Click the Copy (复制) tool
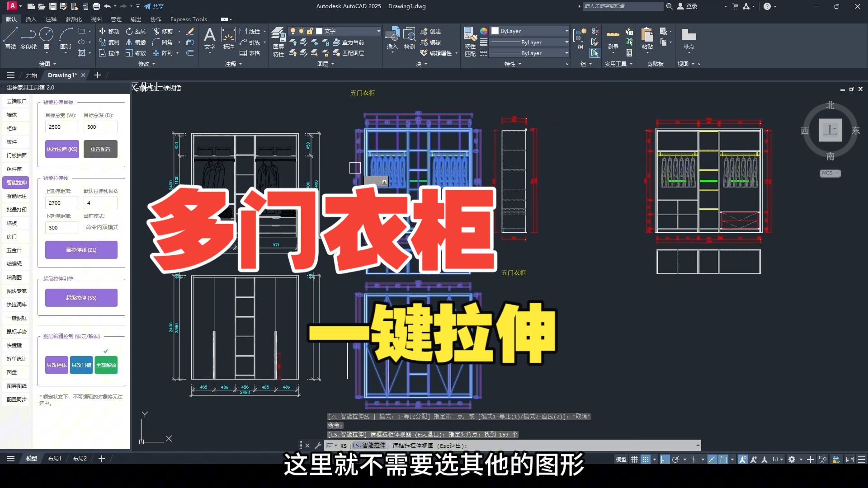This screenshot has height=488, width=868. (109, 42)
